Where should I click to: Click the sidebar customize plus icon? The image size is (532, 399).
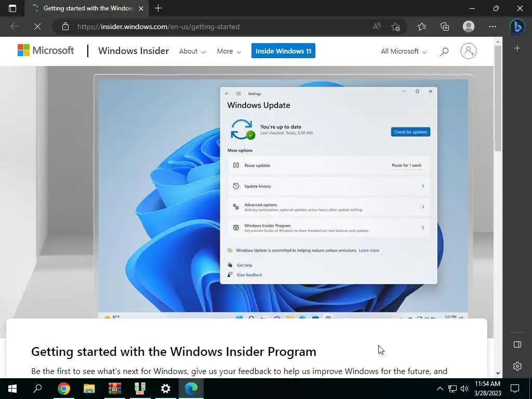pyautogui.click(x=517, y=48)
